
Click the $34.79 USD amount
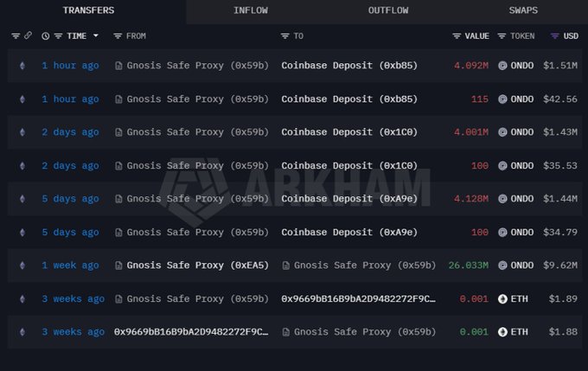coord(560,233)
